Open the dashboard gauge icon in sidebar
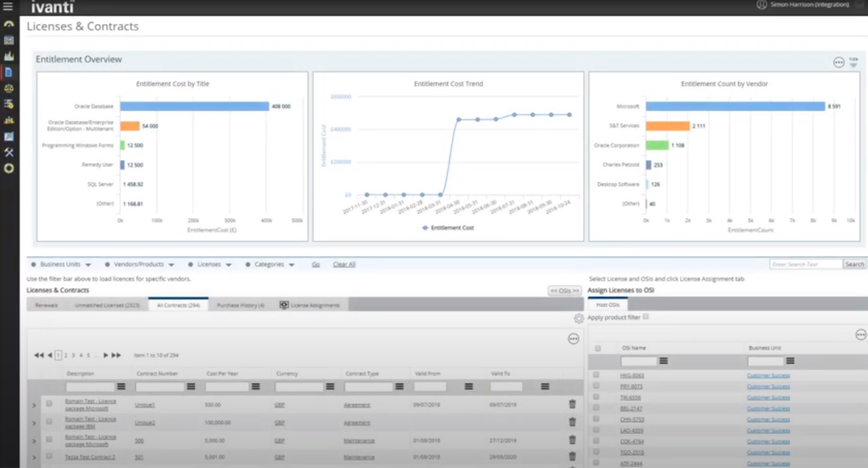The height and width of the screenshot is (468, 868). pos(9,24)
